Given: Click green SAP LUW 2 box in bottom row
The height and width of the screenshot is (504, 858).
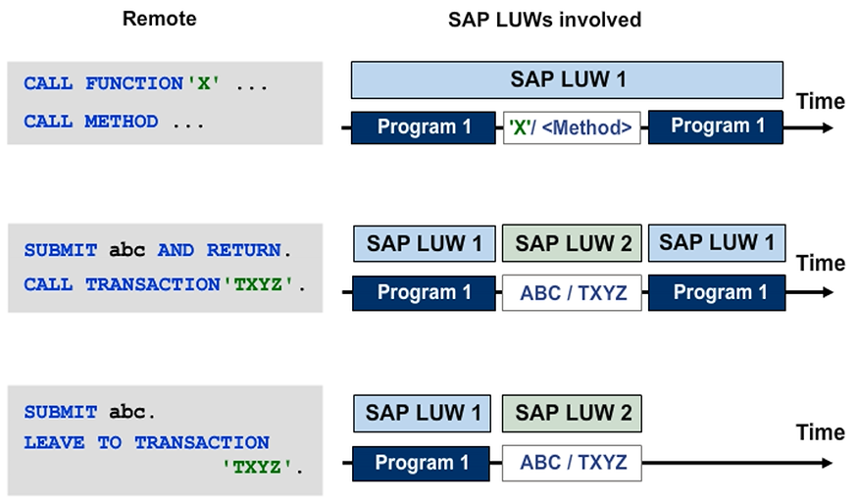Looking at the screenshot, I should [x=573, y=413].
